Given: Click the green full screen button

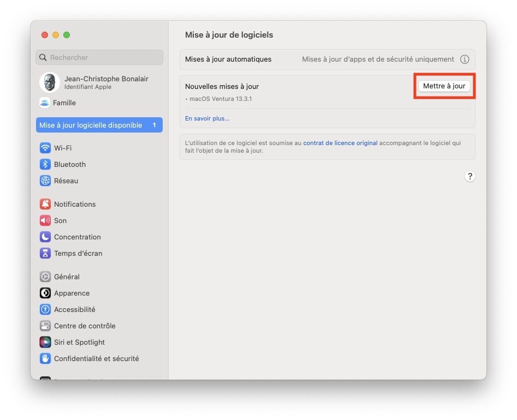Looking at the screenshot, I should coord(67,35).
